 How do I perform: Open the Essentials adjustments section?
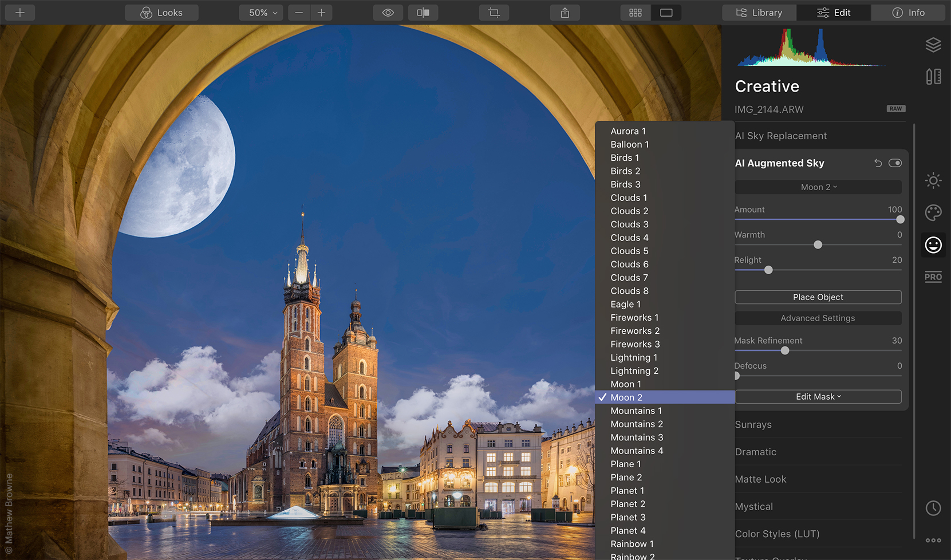pos(933,180)
